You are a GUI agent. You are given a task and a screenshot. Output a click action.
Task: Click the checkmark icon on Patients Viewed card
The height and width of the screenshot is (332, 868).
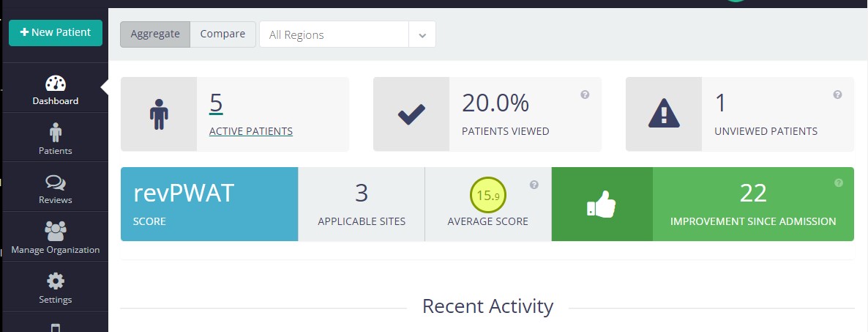click(x=411, y=114)
